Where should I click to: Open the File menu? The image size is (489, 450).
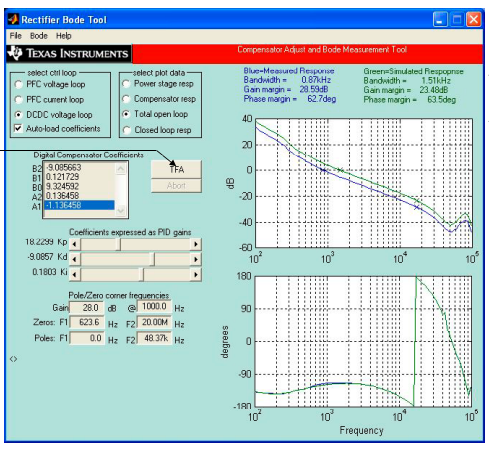coord(15,36)
